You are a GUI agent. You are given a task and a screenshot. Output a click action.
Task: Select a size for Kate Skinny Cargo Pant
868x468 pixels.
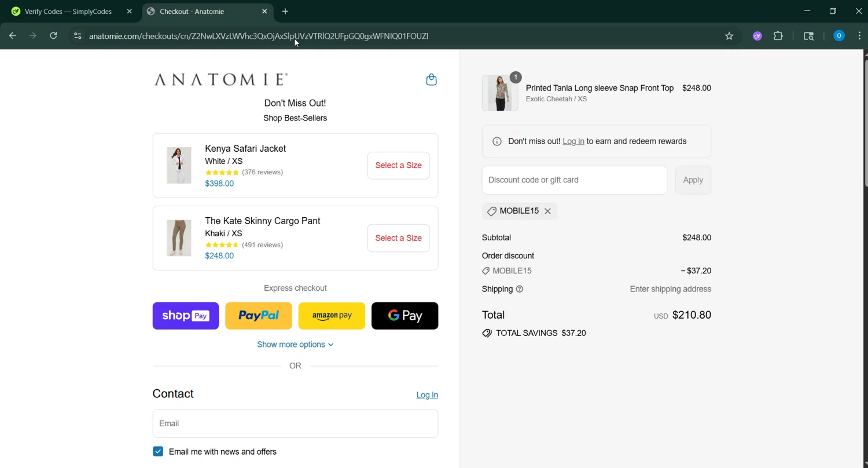click(399, 238)
